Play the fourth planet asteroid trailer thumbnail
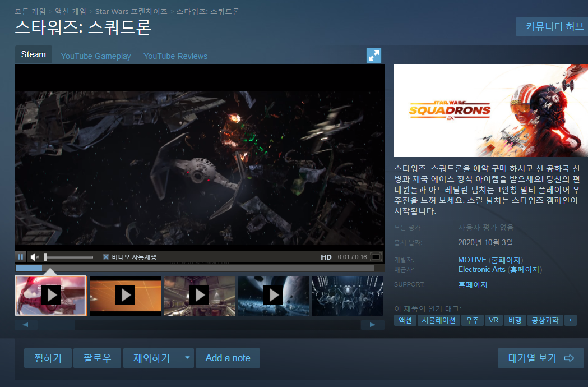This screenshot has width=588, height=387. tap(273, 296)
